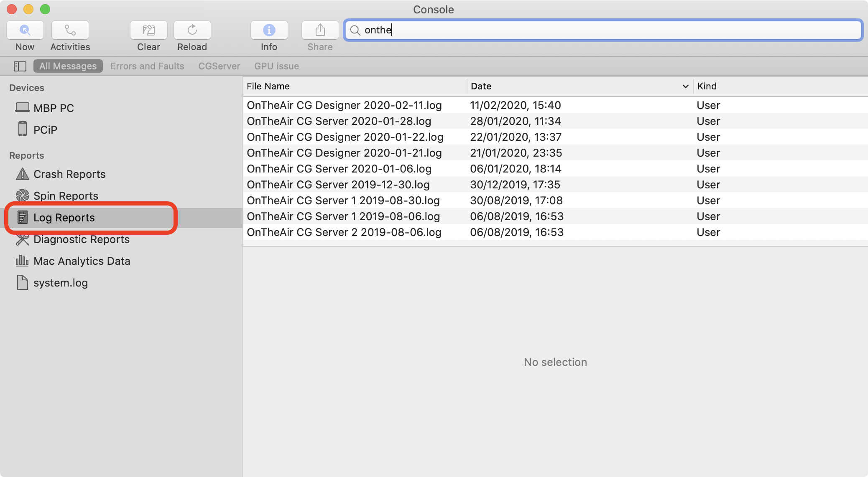Screen dimensions: 868x477
Task: Switch to Errors and Faults tab
Action: tap(147, 66)
